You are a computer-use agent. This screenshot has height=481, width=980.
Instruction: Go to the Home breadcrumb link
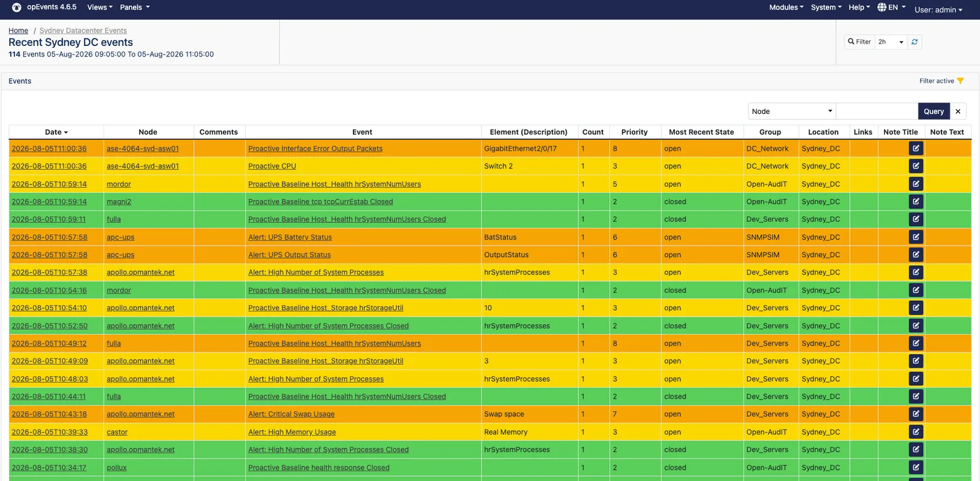[18, 31]
